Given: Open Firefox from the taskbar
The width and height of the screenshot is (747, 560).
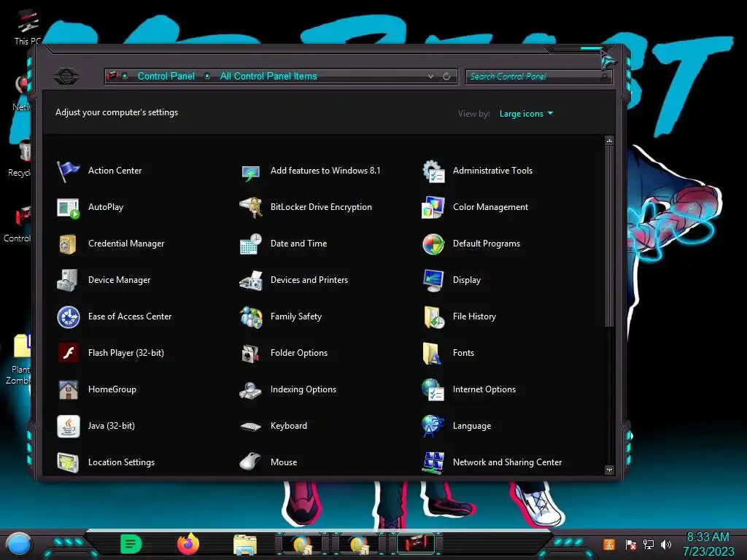Looking at the screenshot, I should (x=188, y=544).
